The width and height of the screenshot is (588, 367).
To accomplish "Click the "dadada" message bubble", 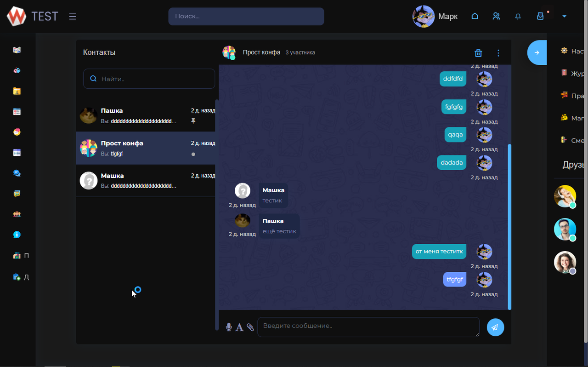I will point(452,162).
